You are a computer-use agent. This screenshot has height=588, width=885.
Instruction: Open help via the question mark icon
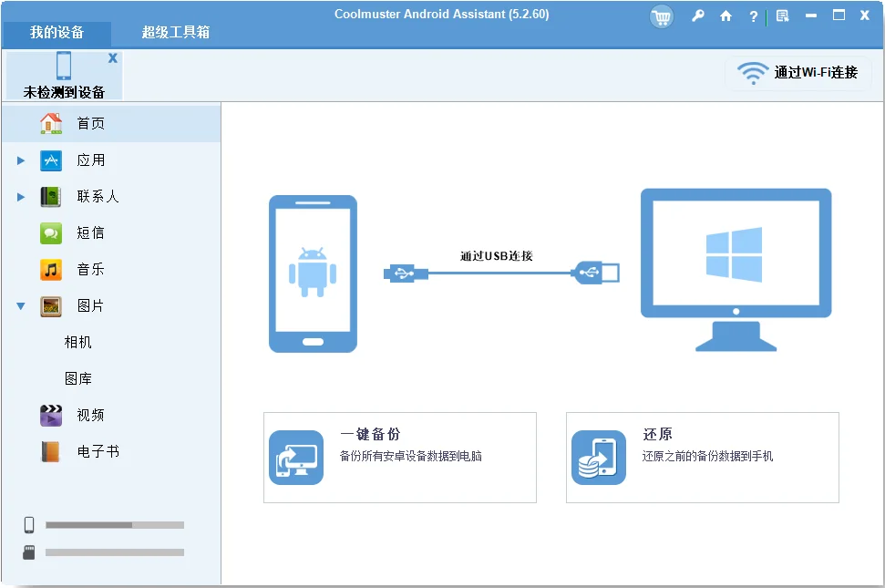point(754,16)
